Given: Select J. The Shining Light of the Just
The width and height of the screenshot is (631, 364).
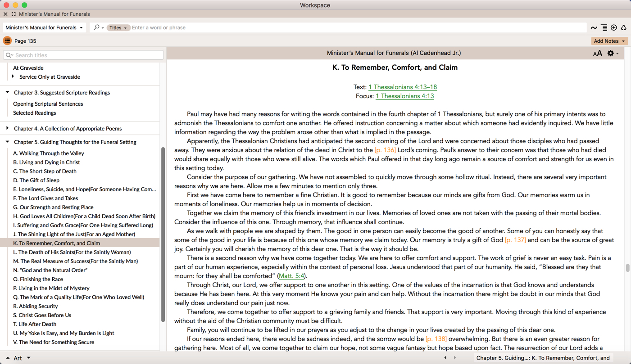Looking at the screenshot, I should (x=74, y=234).
